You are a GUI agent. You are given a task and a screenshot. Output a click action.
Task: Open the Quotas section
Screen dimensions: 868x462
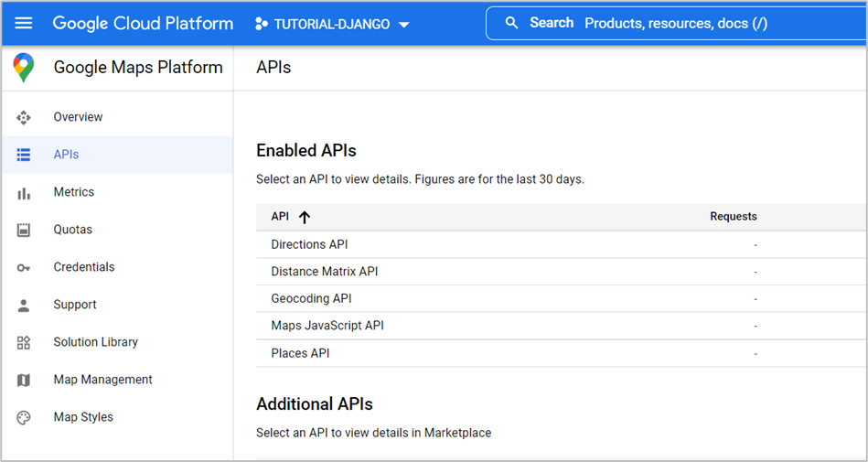coord(72,230)
